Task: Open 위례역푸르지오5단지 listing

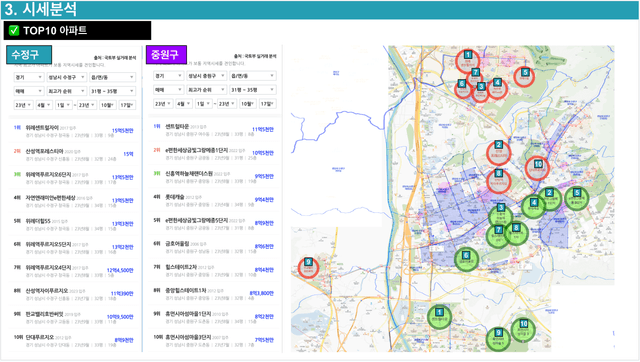Action: coord(73,247)
